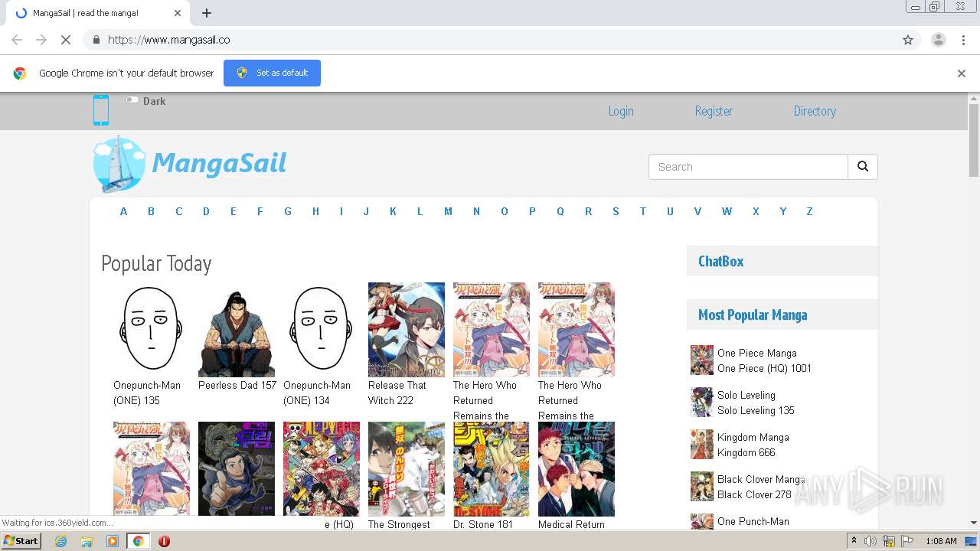Click the system tray volume icon
Viewport: 980px width, 551px height.
click(871, 541)
